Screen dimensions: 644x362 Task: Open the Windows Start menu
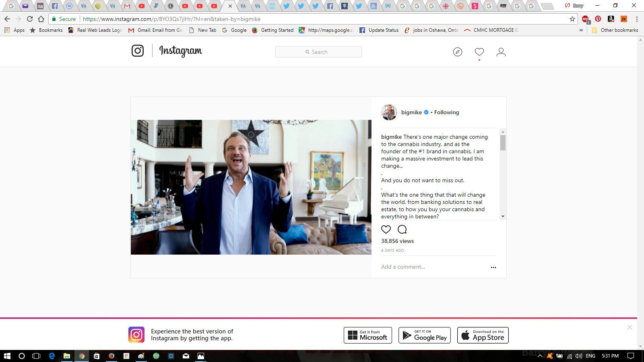[x=7, y=356]
